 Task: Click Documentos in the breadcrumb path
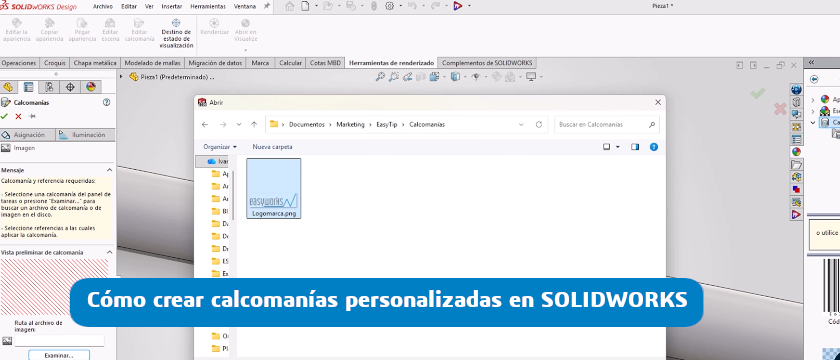tap(307, 124)
